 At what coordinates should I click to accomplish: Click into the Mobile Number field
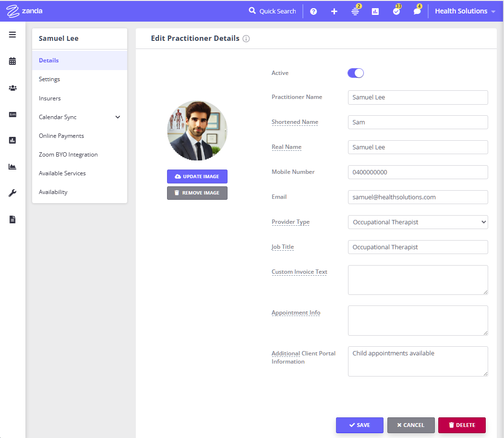[x=418, y=172]
